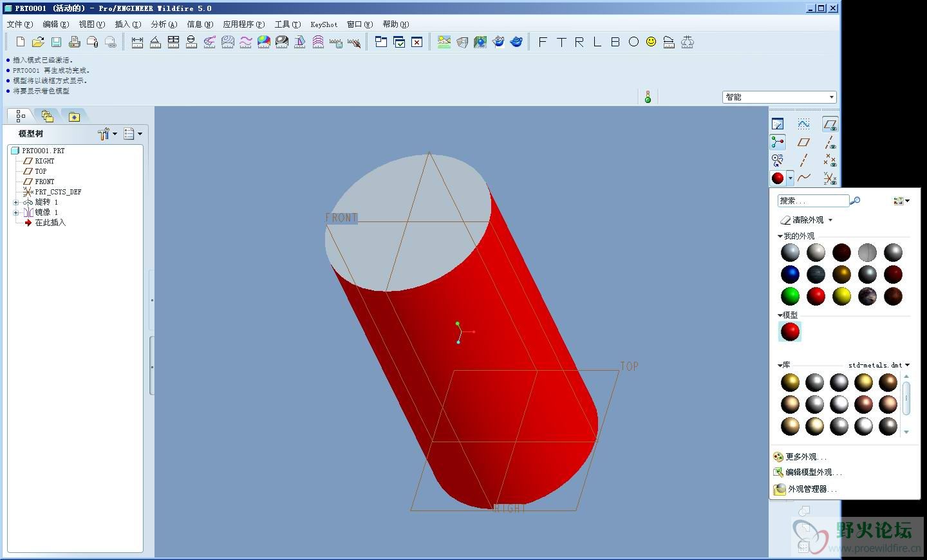
Task: Save the model with the floppy disk icon
Action: (x=56, y=42)
